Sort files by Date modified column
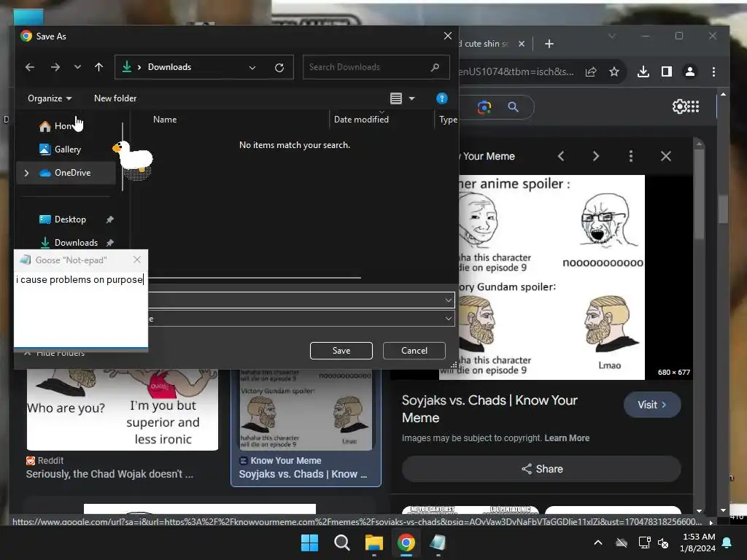The image size is (747, 560). 361,120
